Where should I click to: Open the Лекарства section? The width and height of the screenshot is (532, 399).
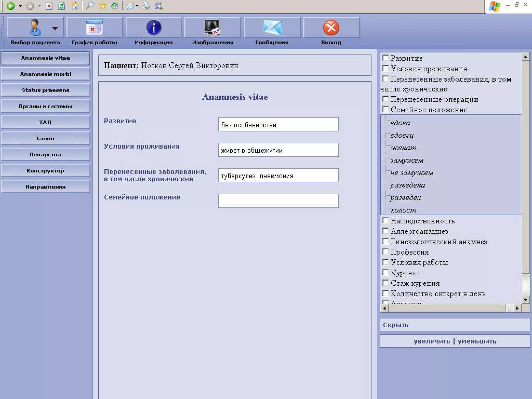tap(45, 155)
